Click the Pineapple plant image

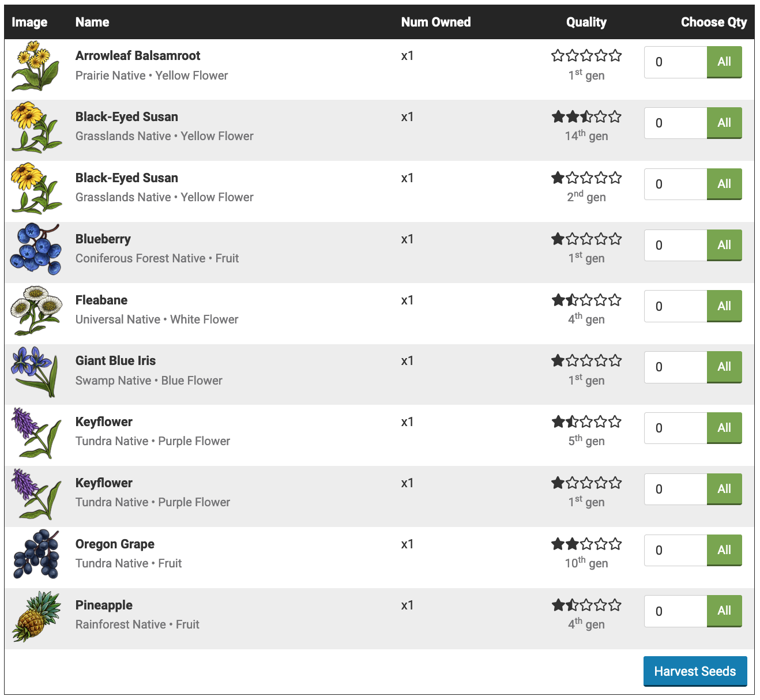36,616
